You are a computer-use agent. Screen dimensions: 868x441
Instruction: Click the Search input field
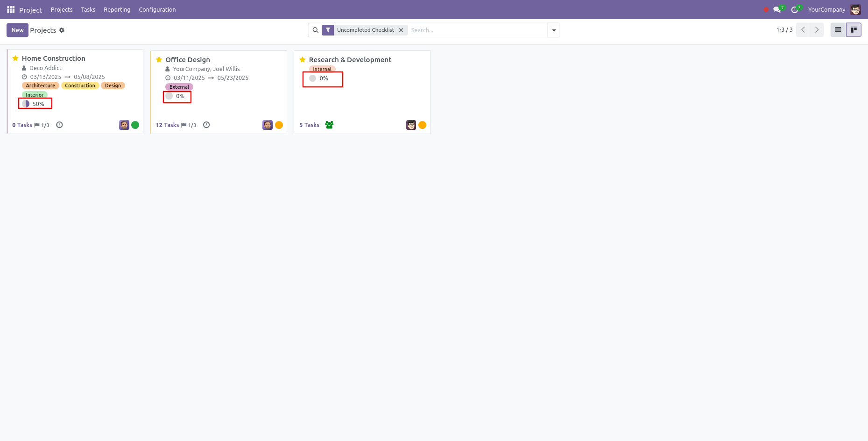[x=477, y=30]
